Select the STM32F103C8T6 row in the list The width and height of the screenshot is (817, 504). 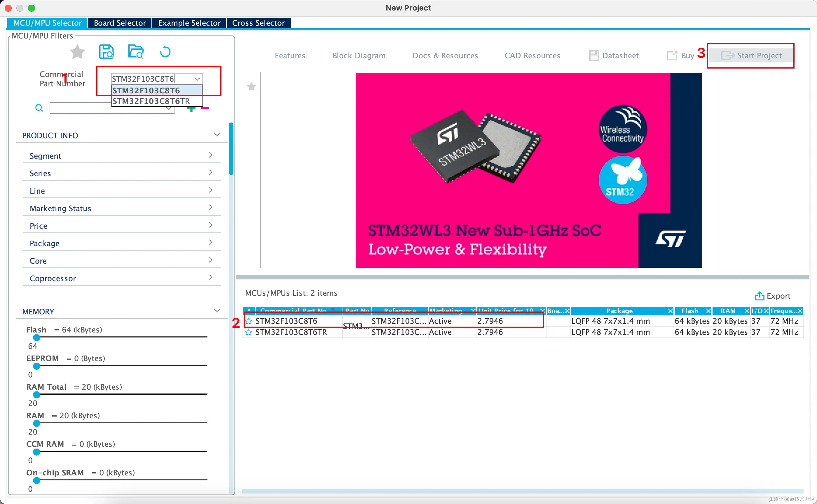[x=523, y=321]
